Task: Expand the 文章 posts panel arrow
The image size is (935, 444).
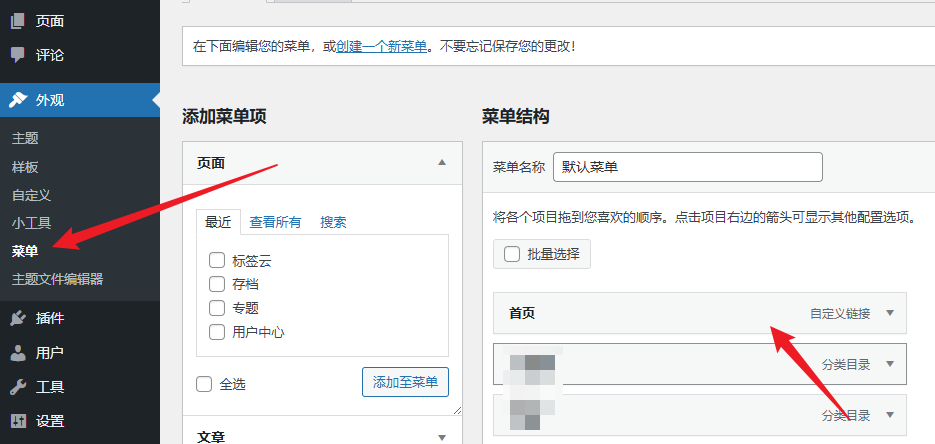Action: point(442,436)
